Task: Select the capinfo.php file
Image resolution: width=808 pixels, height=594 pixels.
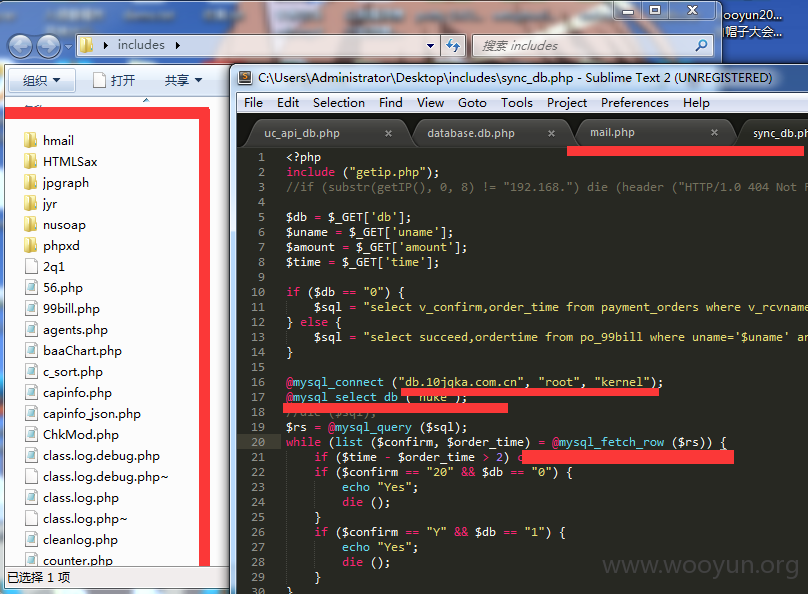Action: click(68, 393)
